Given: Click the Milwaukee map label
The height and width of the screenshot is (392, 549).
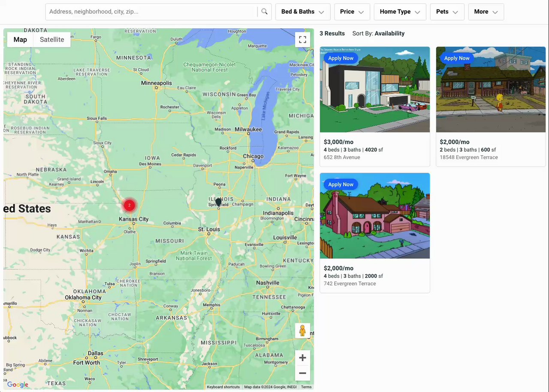Looking at the screenshot, I should (x=248, y=129).
